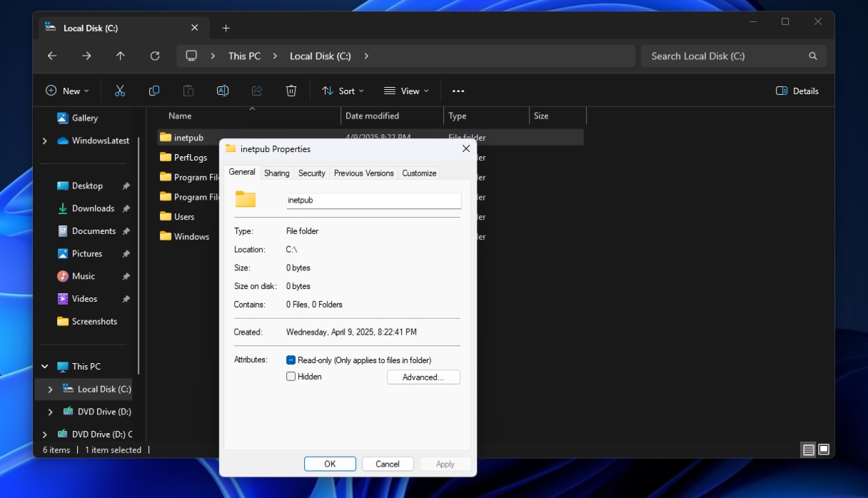Image resolution: width=868 pixels, height=498 pixels.
Task: Refresh the current folder view
Action: pos(154,56)
